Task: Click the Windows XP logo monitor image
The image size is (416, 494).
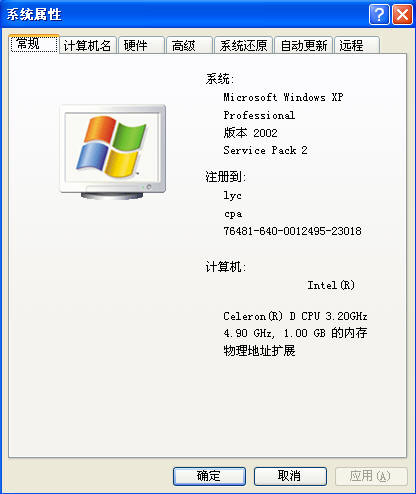Action: [x=113, y=152]
